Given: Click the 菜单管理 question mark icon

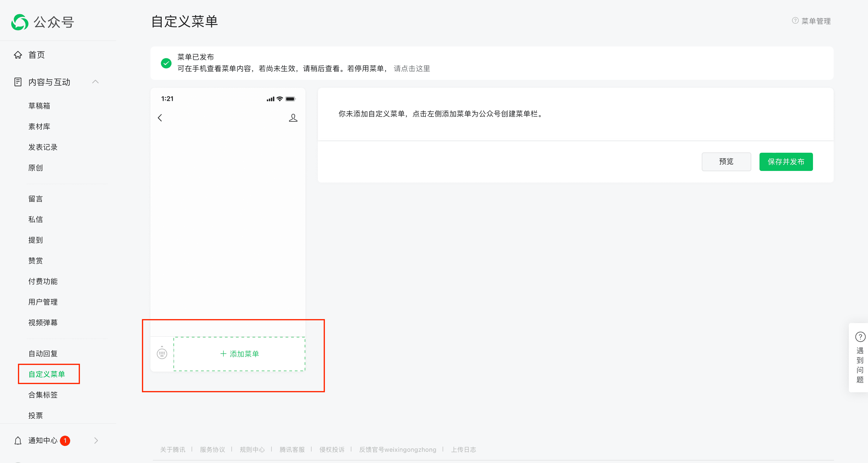Looking at the screenshot, I should tap(795, 21).
